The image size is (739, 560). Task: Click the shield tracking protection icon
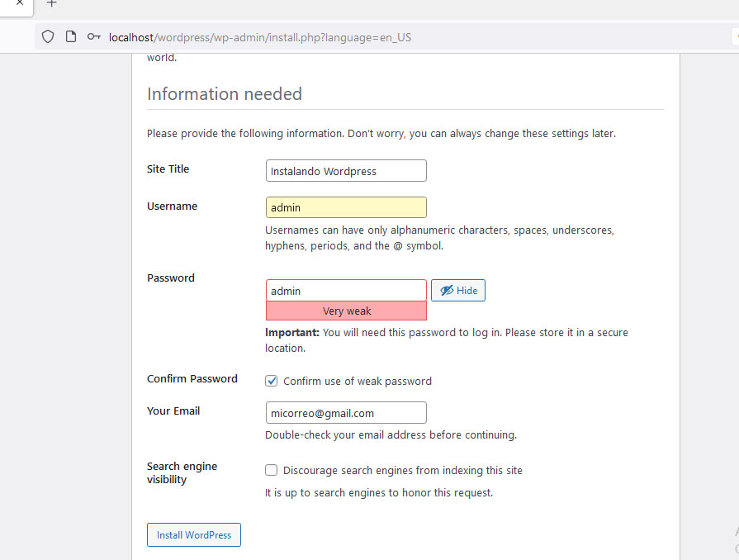coord(48,37)
